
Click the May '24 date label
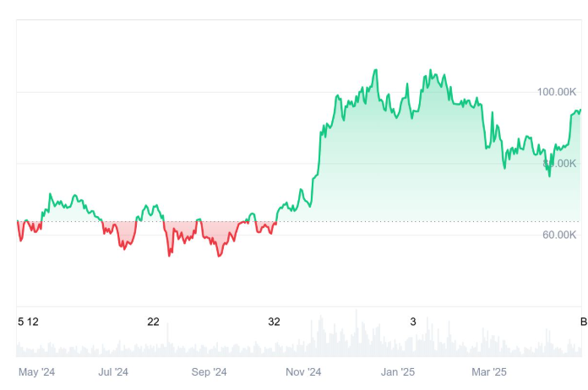pos(36,371)
